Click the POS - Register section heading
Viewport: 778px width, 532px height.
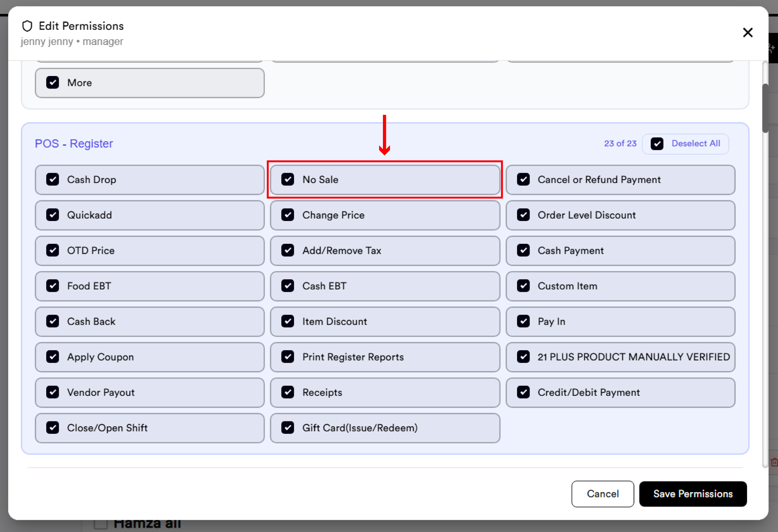(x=74, y=143)
